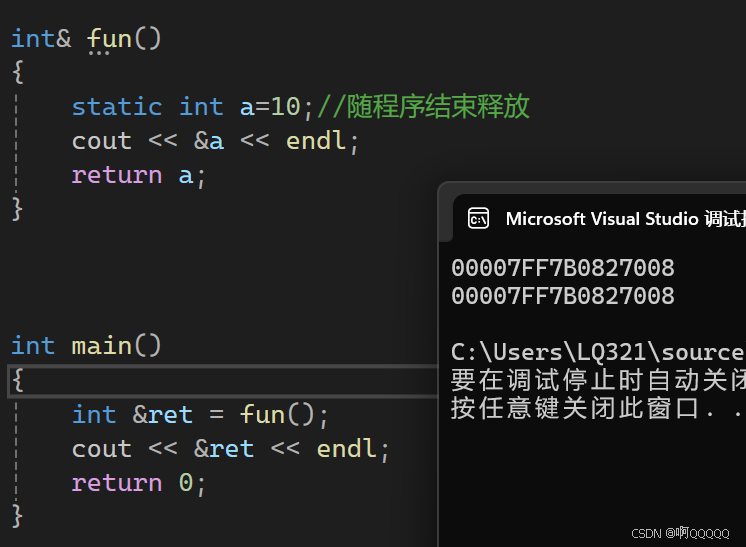Click the value 10 in the static declaration

point(286,107)
